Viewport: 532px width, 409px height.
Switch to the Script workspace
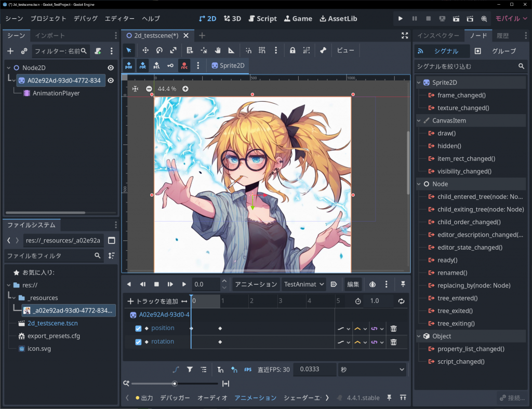coord(262,19)
